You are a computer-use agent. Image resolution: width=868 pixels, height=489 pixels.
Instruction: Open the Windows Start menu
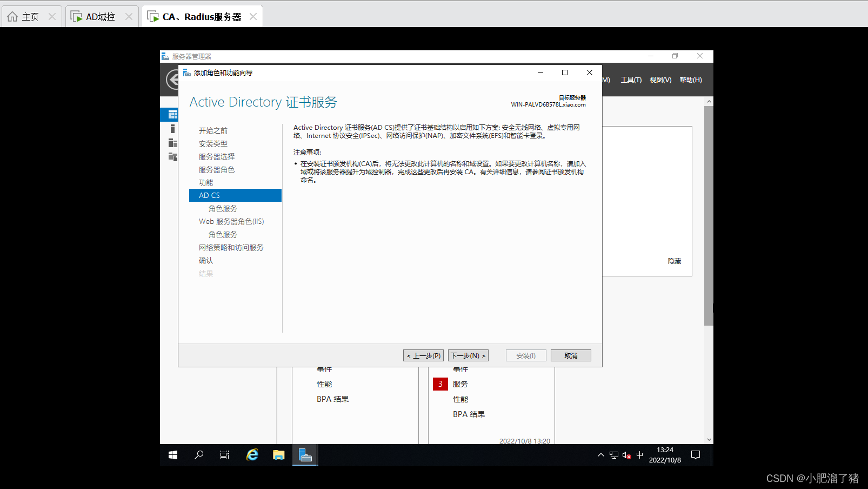point(173,455)
